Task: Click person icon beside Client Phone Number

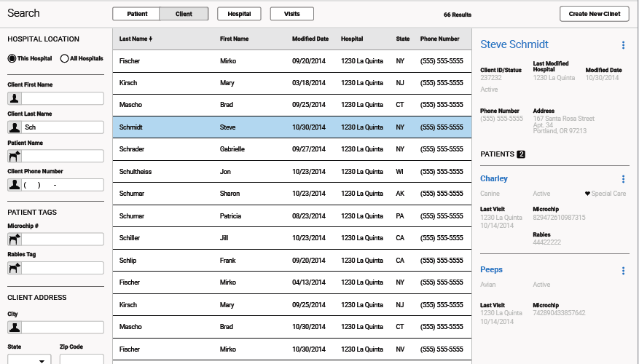Action: click(x=15, y=185)
